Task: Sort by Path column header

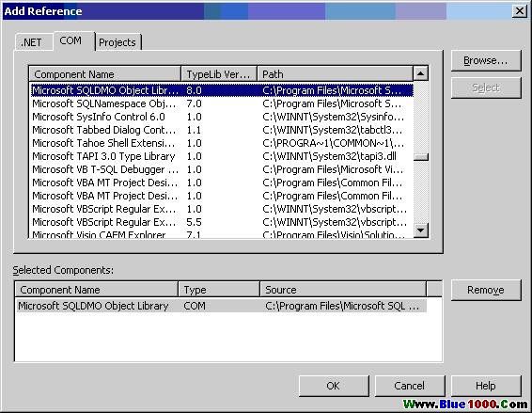Action: (336, 74)
